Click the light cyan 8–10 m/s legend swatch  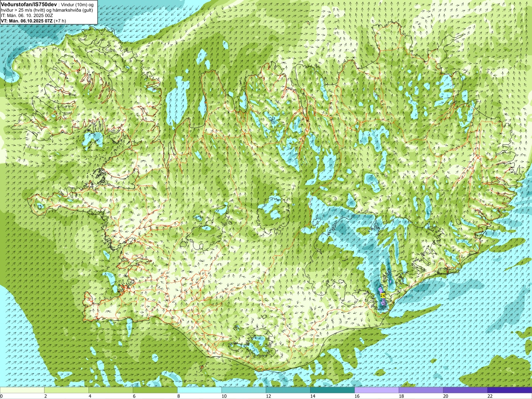199,390
